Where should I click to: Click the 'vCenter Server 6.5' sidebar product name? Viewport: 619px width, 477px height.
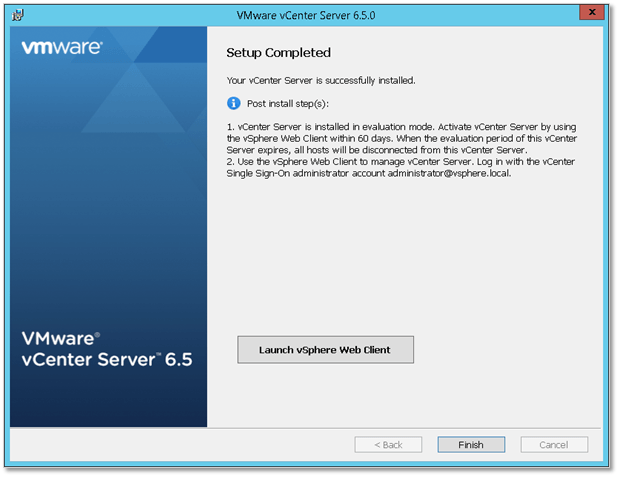click(x=107, y=359)
